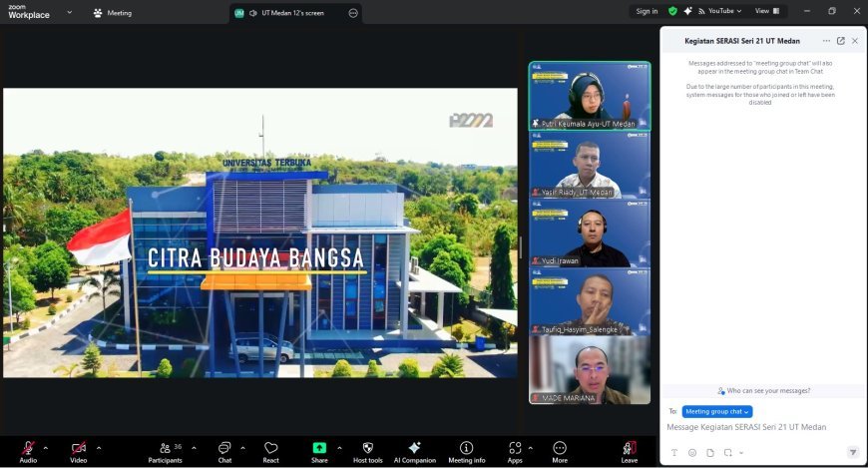Expand the Zoom Workplace dropdown chevron
868x468 pixels.
point(70,13)
